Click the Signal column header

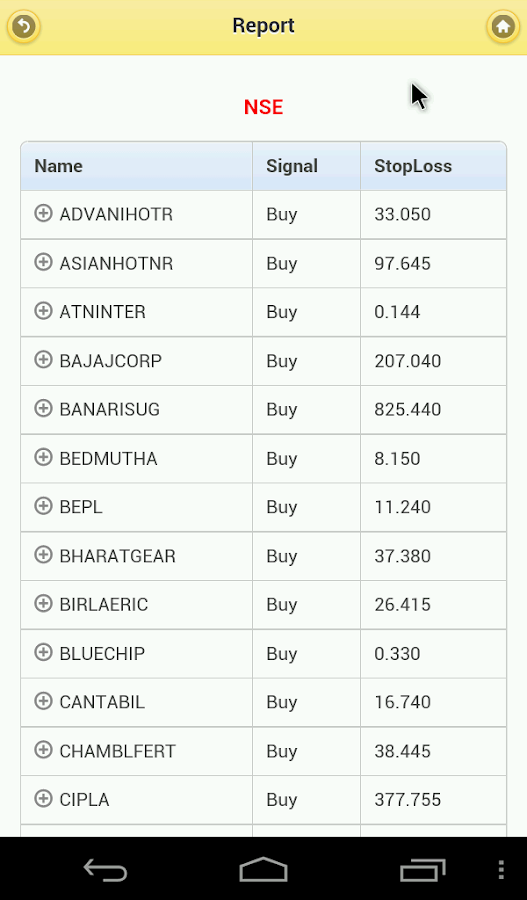pyautogui.click(x=307, y=166)
